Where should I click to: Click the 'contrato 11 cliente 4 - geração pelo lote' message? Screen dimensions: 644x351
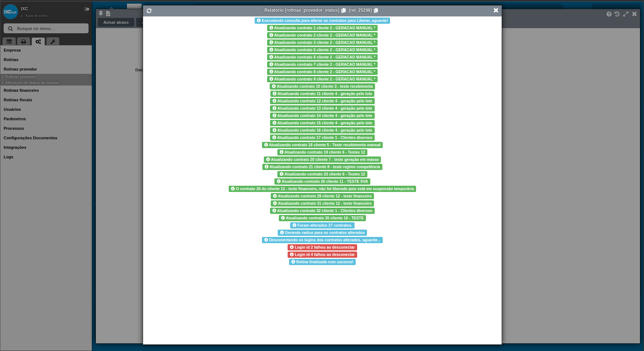click(x=322, y=94)
